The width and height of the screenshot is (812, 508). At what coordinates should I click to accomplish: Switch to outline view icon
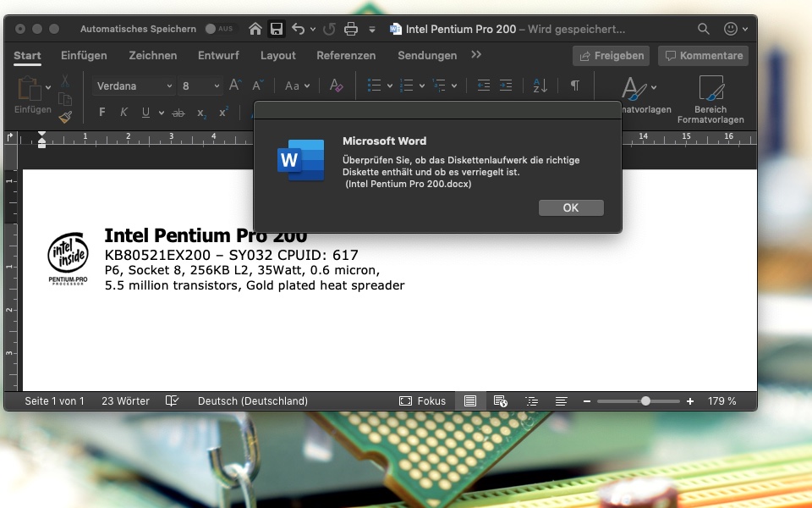point(531,400)
